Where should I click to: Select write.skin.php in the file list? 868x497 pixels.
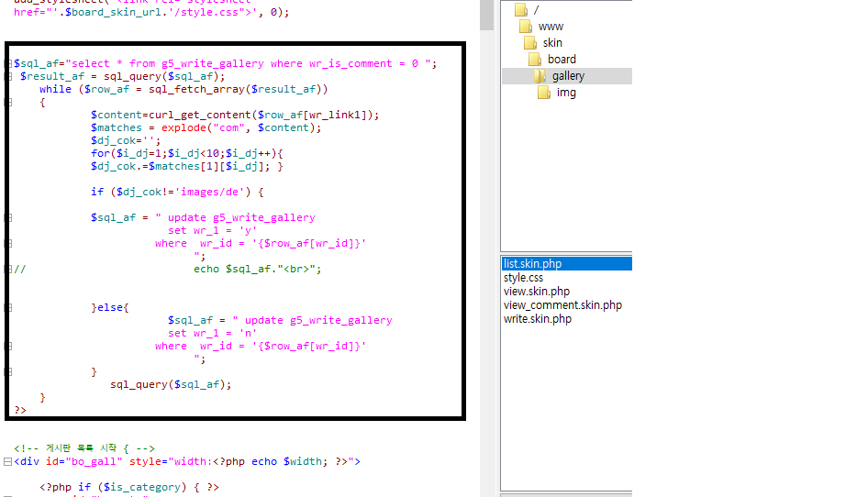537,319
